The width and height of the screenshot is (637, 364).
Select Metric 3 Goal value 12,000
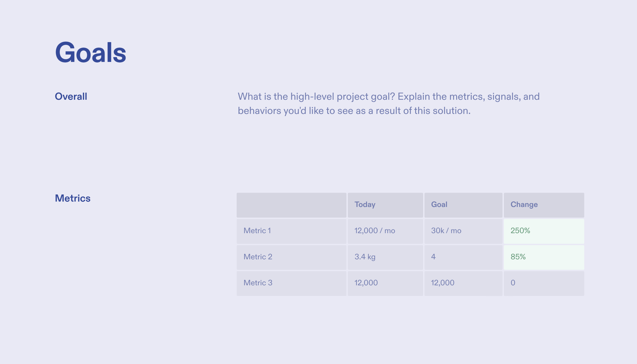coord(442,283)
